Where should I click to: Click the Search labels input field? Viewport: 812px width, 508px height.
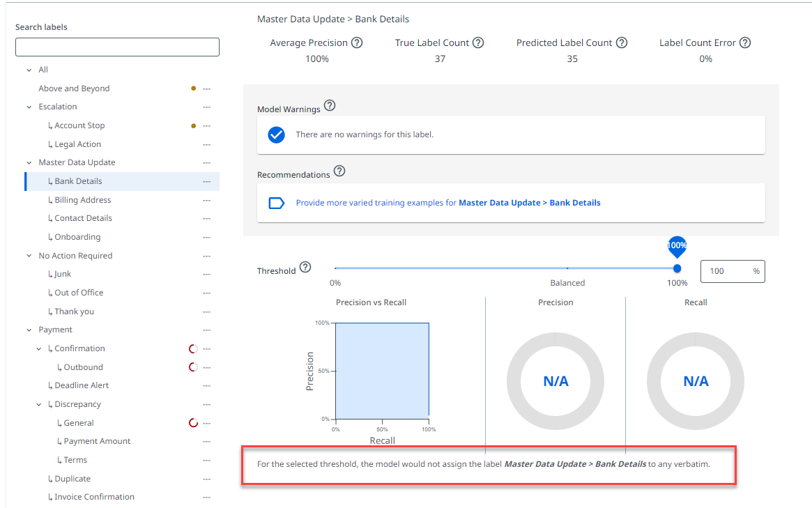pyautogui.click(x=117, y=47)
